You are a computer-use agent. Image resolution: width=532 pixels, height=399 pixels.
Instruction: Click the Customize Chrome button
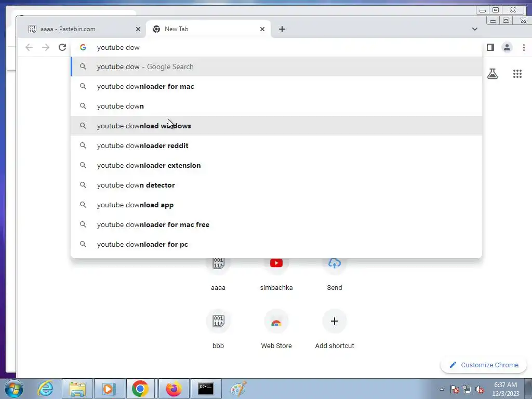coord(484,365)
